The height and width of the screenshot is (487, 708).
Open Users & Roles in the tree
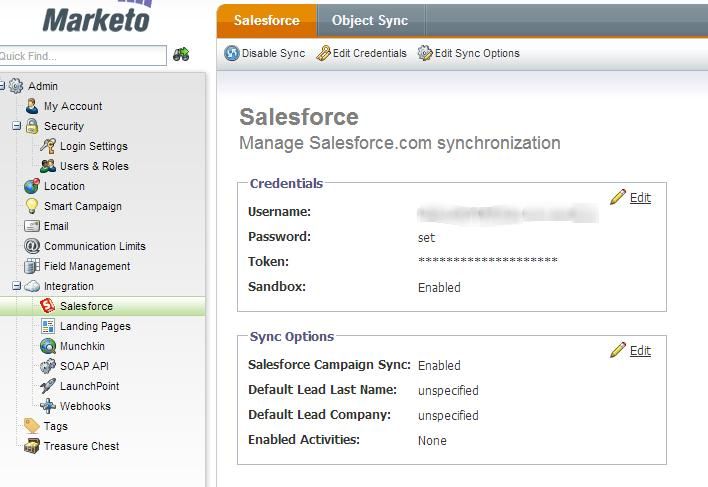click(94, 166)
